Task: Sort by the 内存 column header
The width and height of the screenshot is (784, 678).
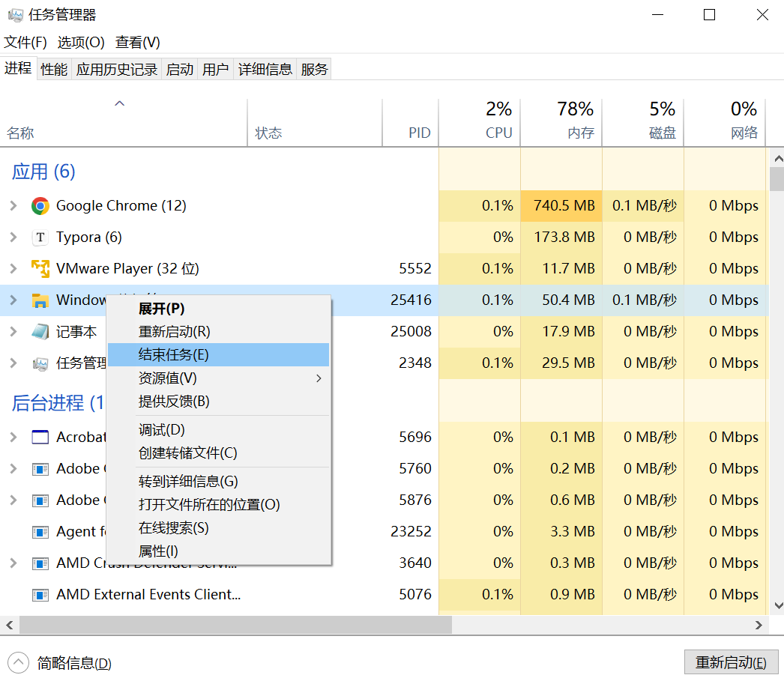Action: 561,123
